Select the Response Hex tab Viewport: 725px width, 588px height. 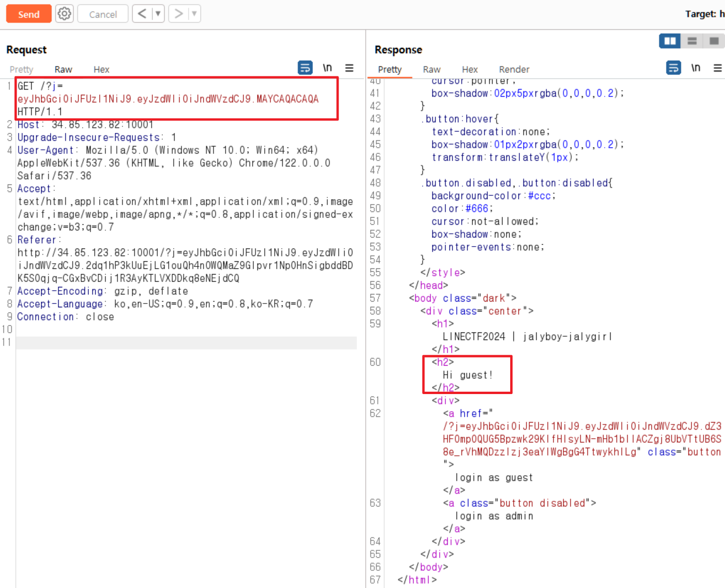click(x=470, y=69)
